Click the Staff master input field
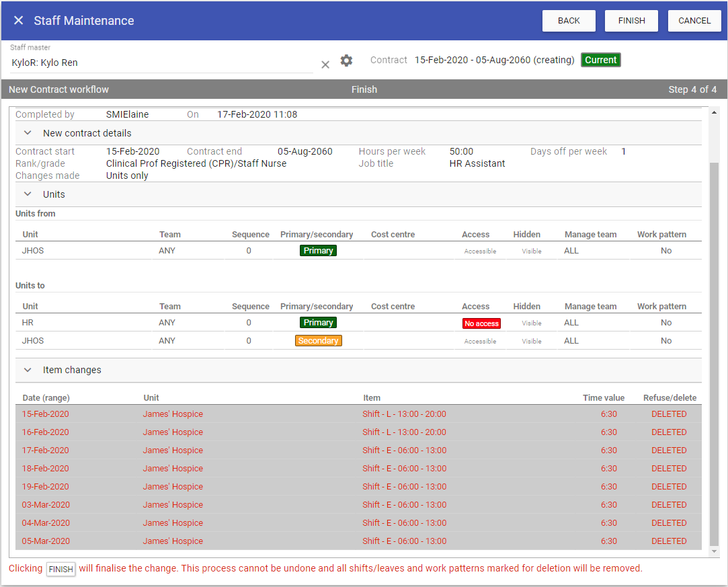This screenshot has width=728, height=587. click(x=160, y=63)
